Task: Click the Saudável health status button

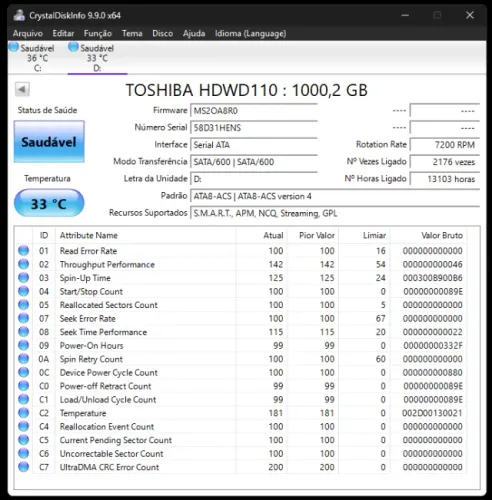Action: (x=49, y=142)
